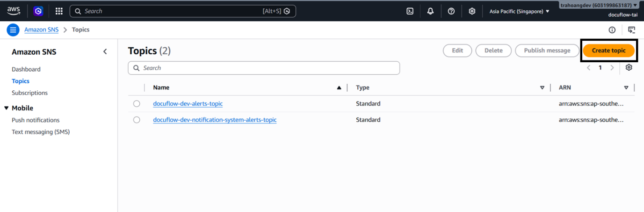
Task: Go to previous page with left chevron
Action: pyautogui.click(x=589, y=68)
